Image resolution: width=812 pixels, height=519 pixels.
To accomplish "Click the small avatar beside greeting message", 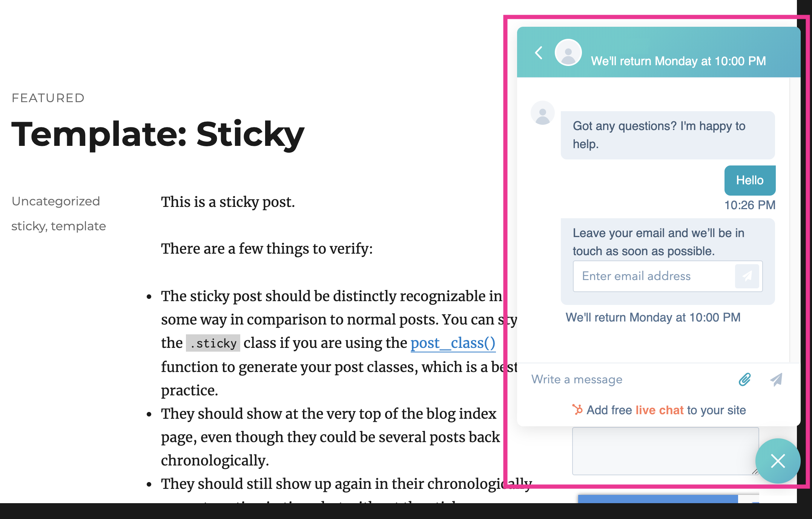I will click(543, 113).
